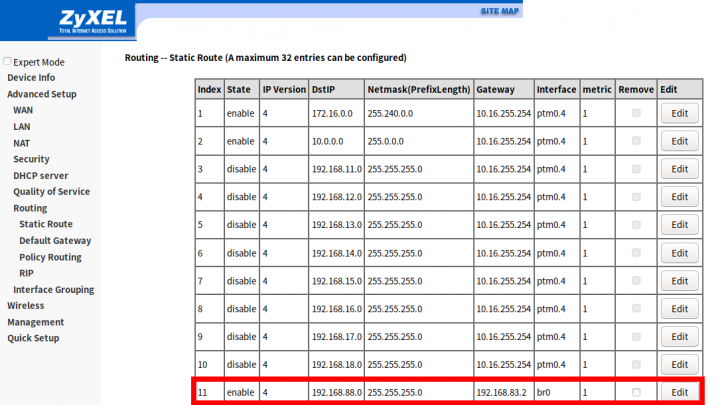Tick Remove checkbox for route 192.168.13.0
720x405 pixels.
pos(636,225)
